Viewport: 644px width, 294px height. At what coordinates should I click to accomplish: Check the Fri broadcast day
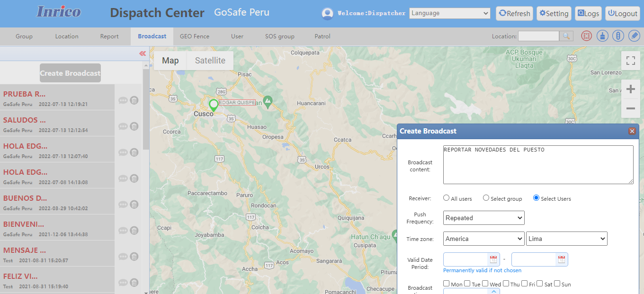coord(525,284)
